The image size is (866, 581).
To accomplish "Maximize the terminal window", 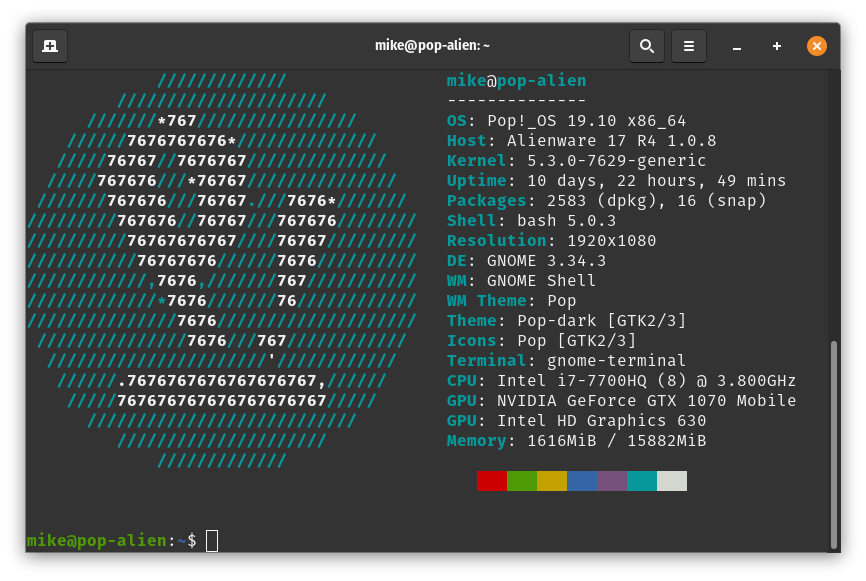I will pyautogui.click(x=777, y=46).
